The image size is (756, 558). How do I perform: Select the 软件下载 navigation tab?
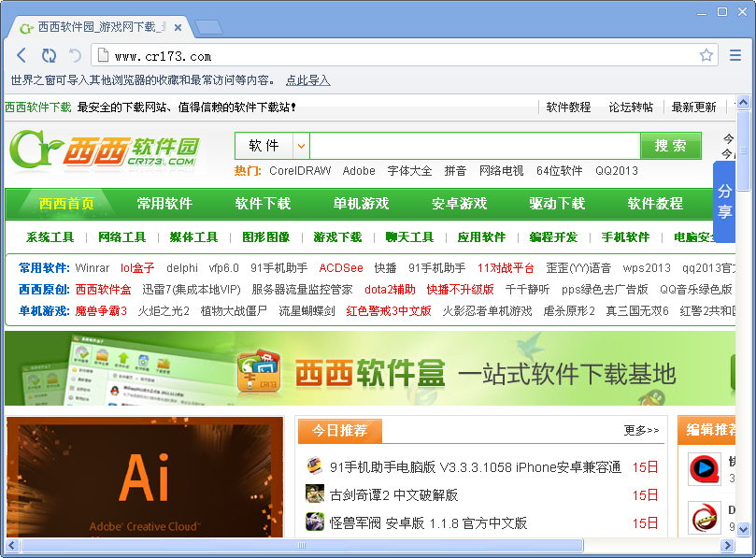(x=263, y=204)
